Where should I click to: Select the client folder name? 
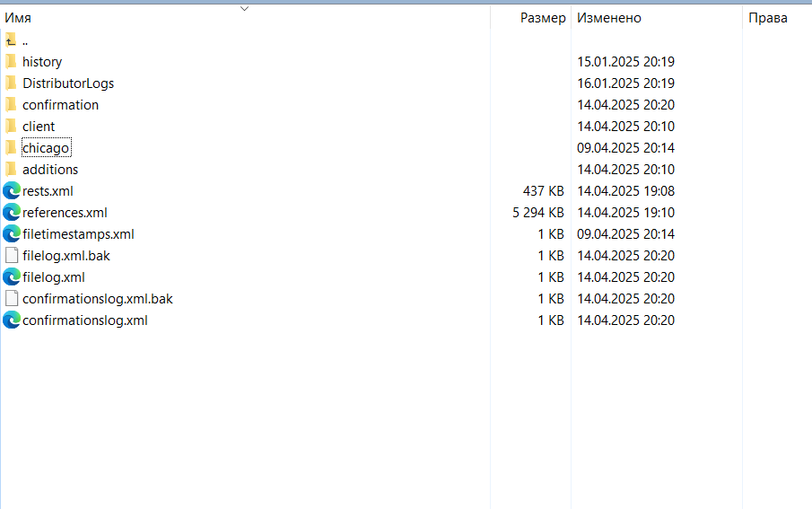(39, 127)
